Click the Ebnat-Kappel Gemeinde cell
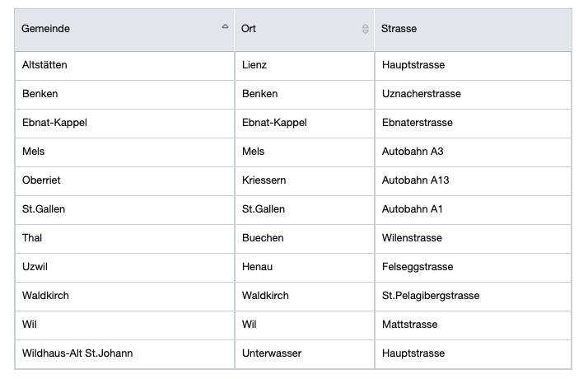The image size is (588, 379). coord(54,123)
